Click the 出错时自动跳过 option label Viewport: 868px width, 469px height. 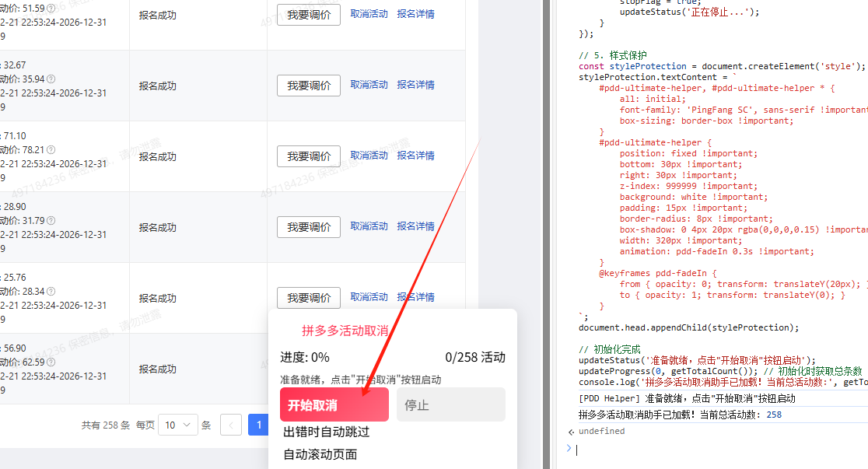[x=326, y=432]
